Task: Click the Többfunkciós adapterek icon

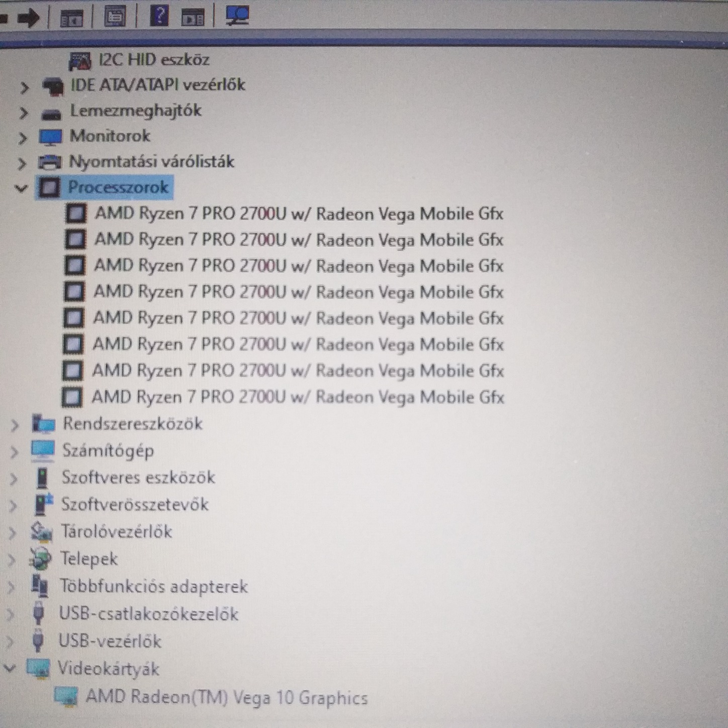Action: click(x=39, y=586)
